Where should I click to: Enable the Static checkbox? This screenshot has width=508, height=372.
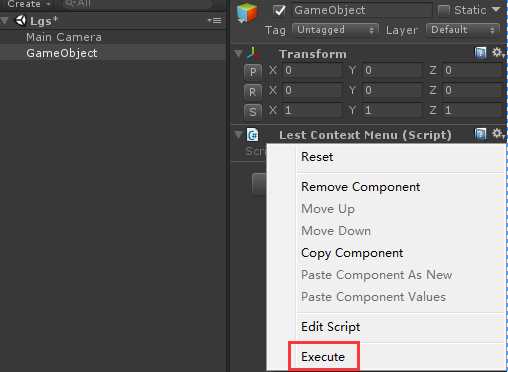point(443,10)
